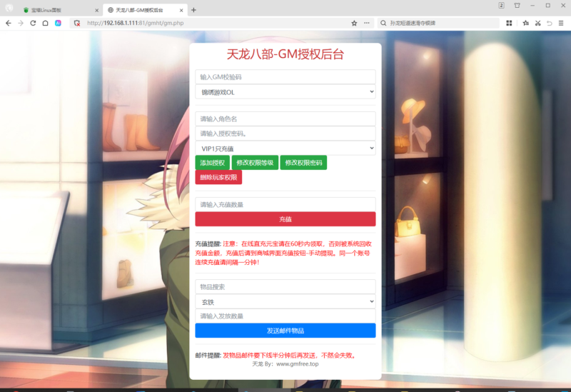Focus the 输入GM校验码 input field
571x392 pixels.
[x=285, y=76]
